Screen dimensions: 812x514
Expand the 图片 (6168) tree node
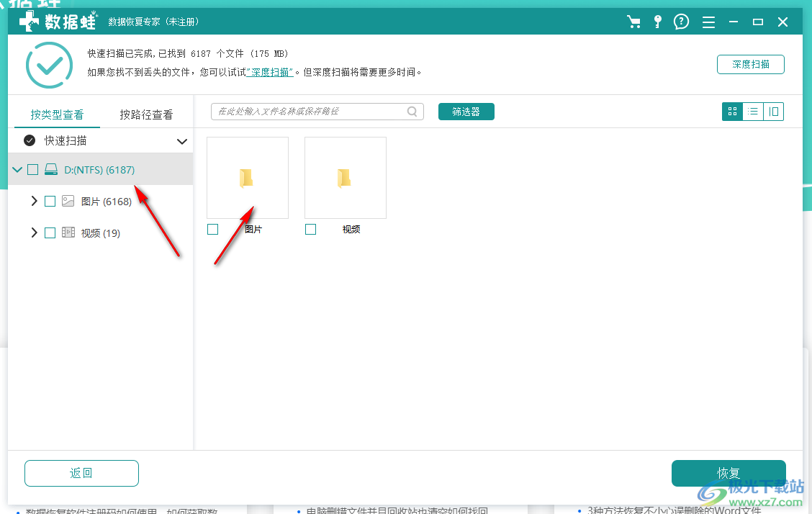point(34,201)
